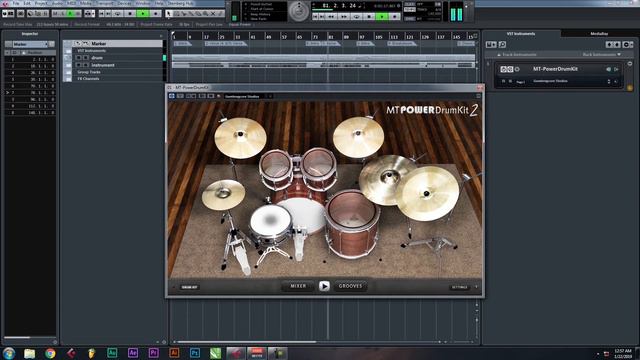Click the MIXER button in drum kit plugin

(298, 286)
